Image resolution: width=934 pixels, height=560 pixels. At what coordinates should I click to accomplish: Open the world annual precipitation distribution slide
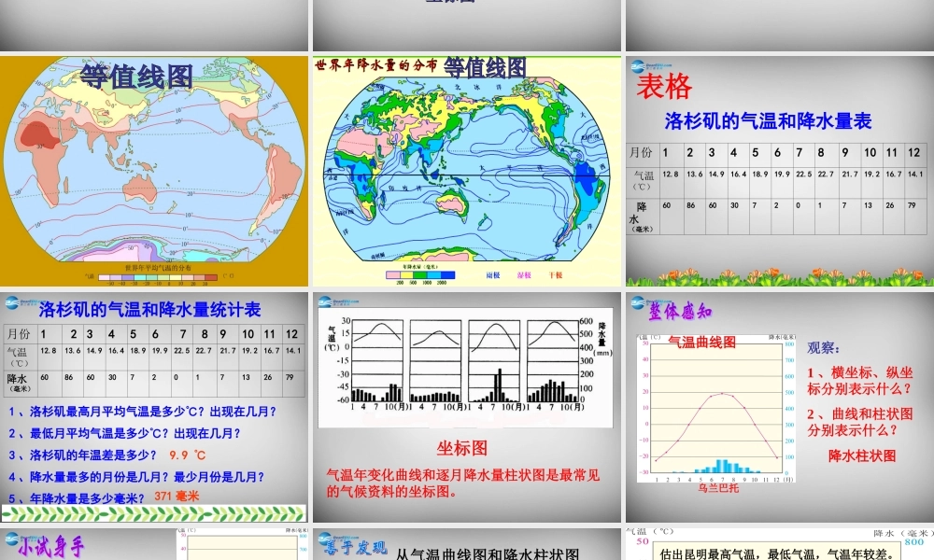tap(467, 172)
